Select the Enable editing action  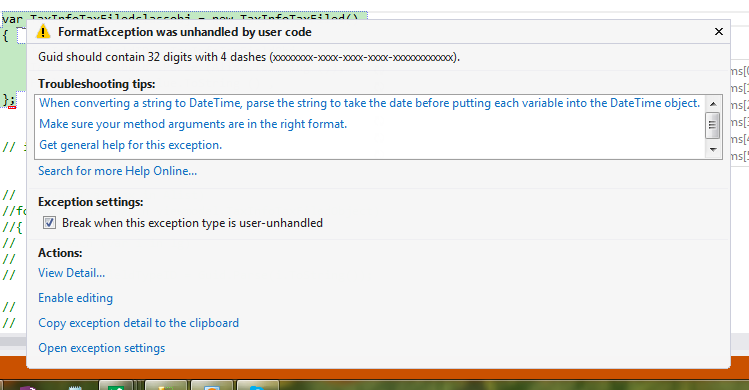coord(75,298)
